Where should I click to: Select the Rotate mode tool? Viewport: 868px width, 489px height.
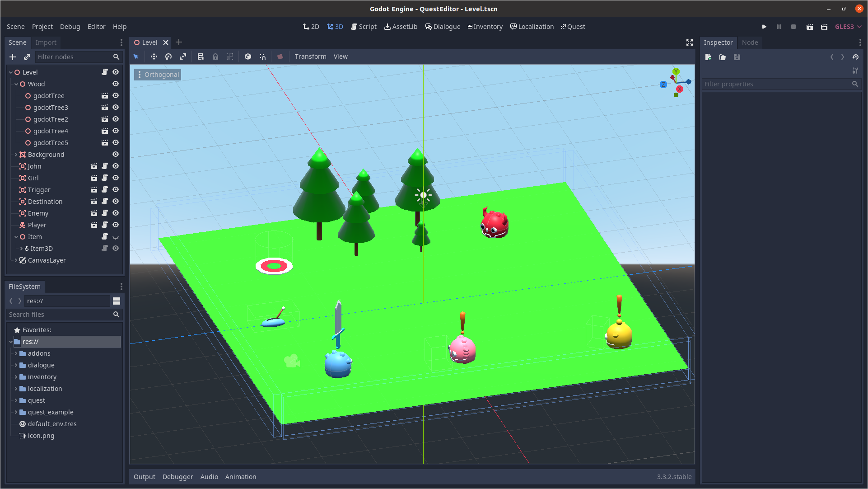coord(168,56)
